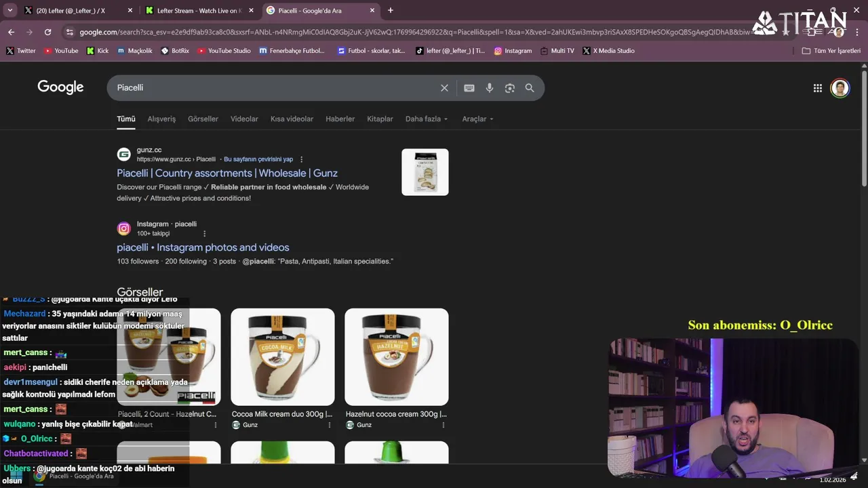
Task: Click the address bar URL
Action: coord(414,32)
